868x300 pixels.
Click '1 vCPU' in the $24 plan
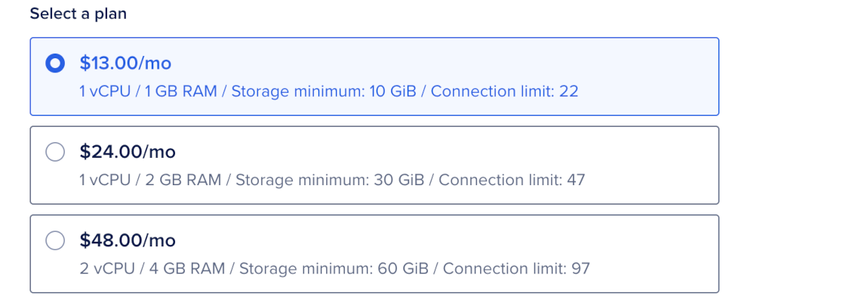click(105, 180)
